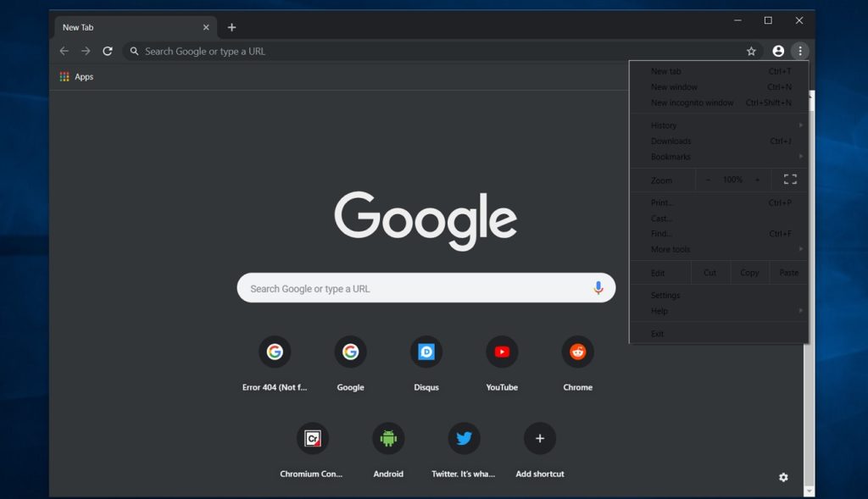868x499 pixels.
Task: Click the Add shortcut button
Action: [x=539, y=438]
